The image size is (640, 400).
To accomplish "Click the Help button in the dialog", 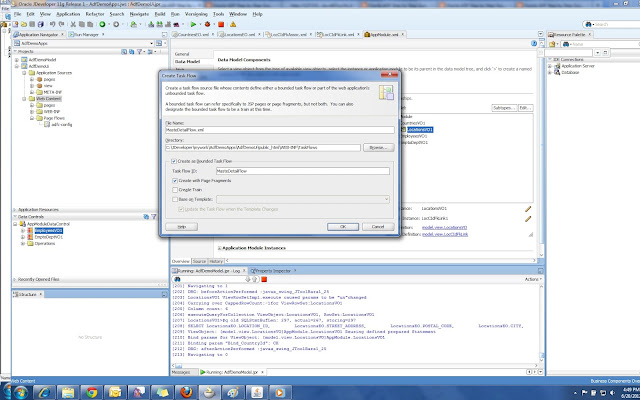I will tap(182, 227).
